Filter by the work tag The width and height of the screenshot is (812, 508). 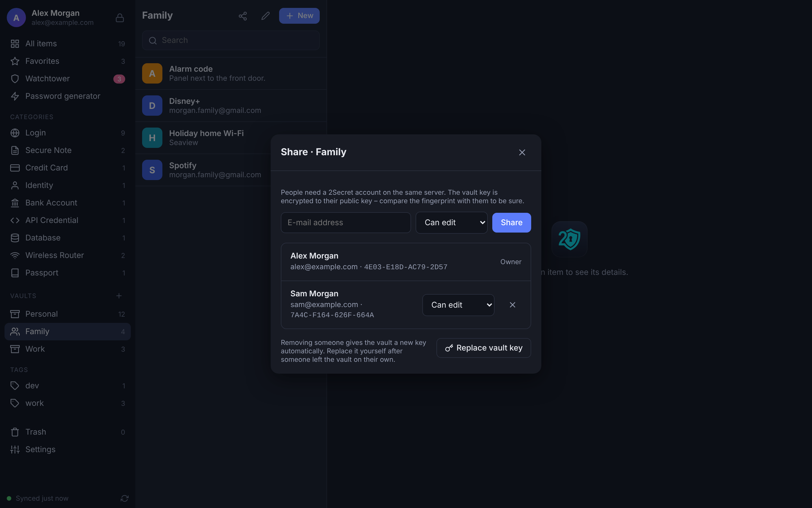(x=67, y=403)
